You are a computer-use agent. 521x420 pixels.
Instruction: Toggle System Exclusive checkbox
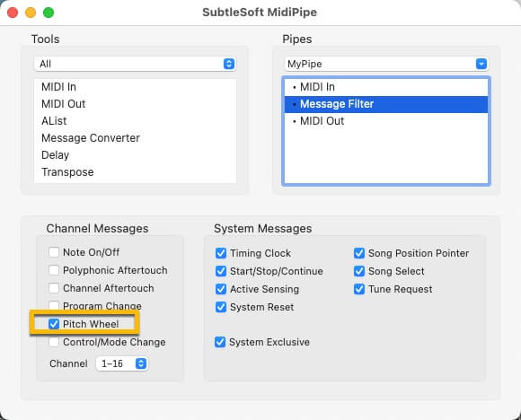[x=220, y=342]
